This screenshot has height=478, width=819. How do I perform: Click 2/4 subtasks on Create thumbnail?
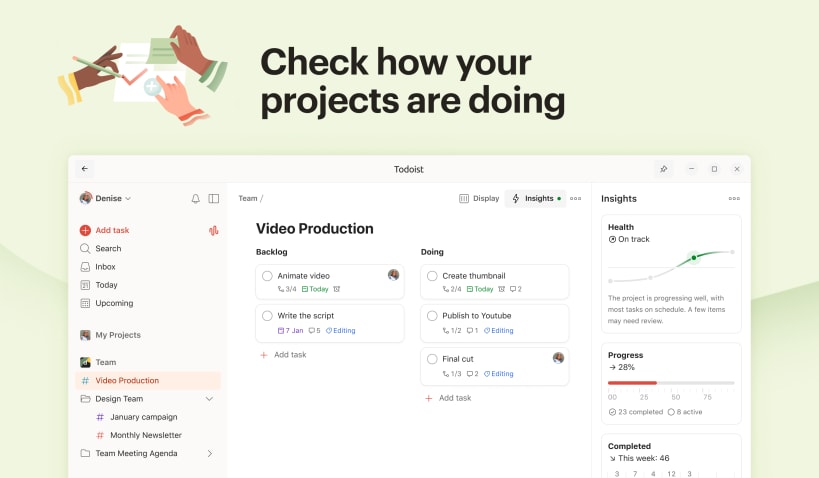(x=452, y=289)
